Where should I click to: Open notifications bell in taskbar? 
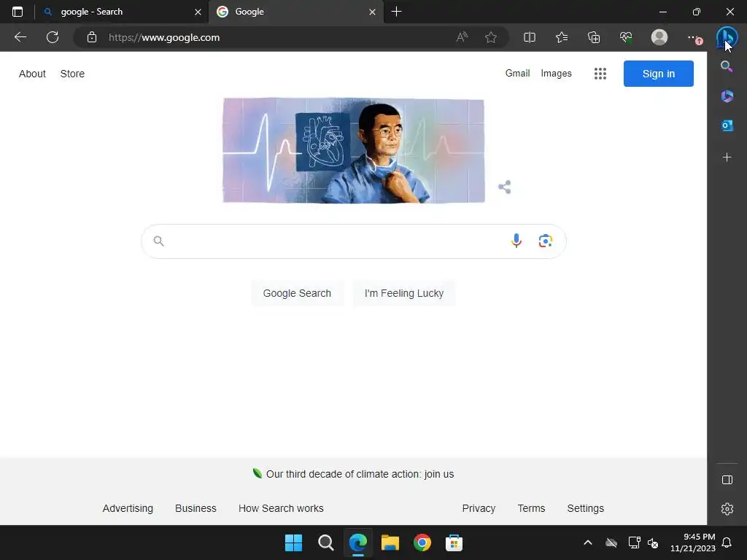(727, 542)
